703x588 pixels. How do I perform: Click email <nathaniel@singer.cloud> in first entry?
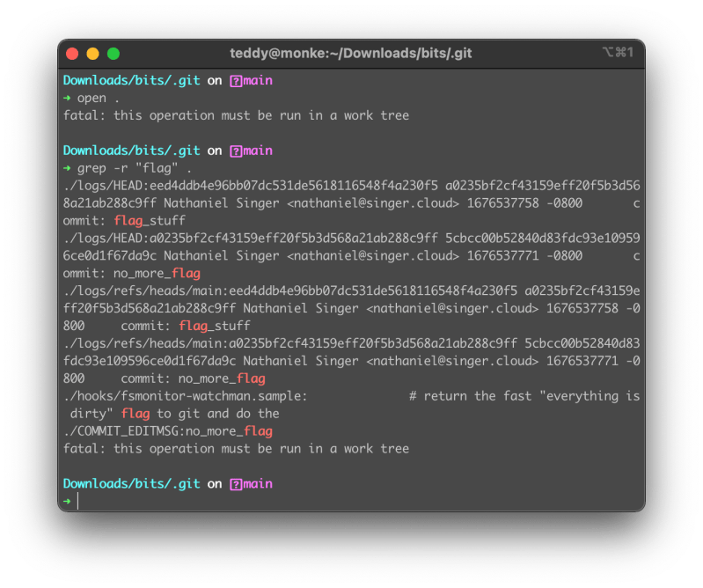coord(373,203)
